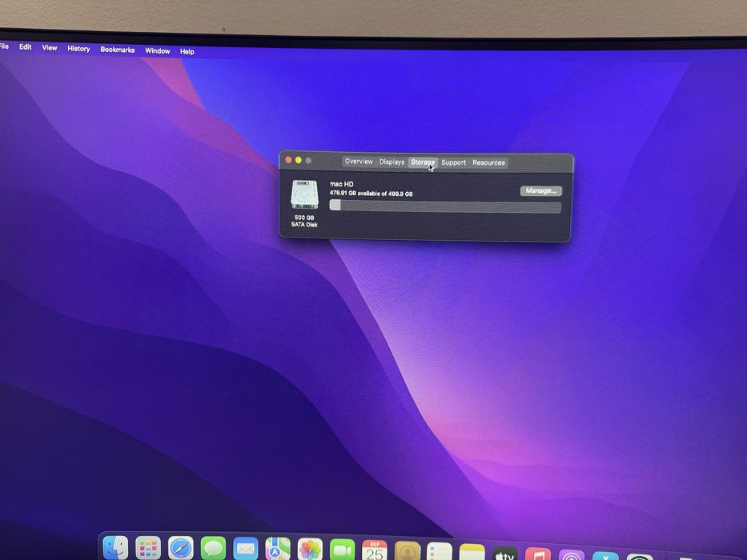
Task: Click the "mac HD" volume name
Action: [342, 184]
